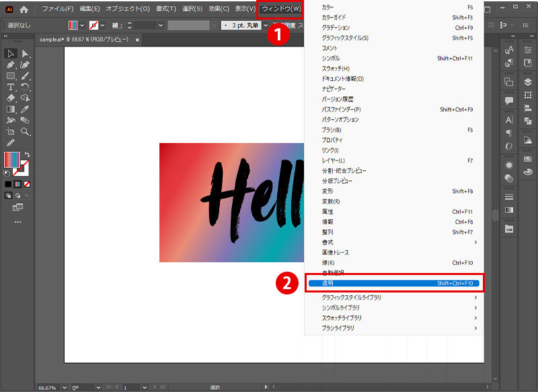Choose the Rectangle tool
The height and width of the screenshot is (392, 538).
(x=10, y=76)
